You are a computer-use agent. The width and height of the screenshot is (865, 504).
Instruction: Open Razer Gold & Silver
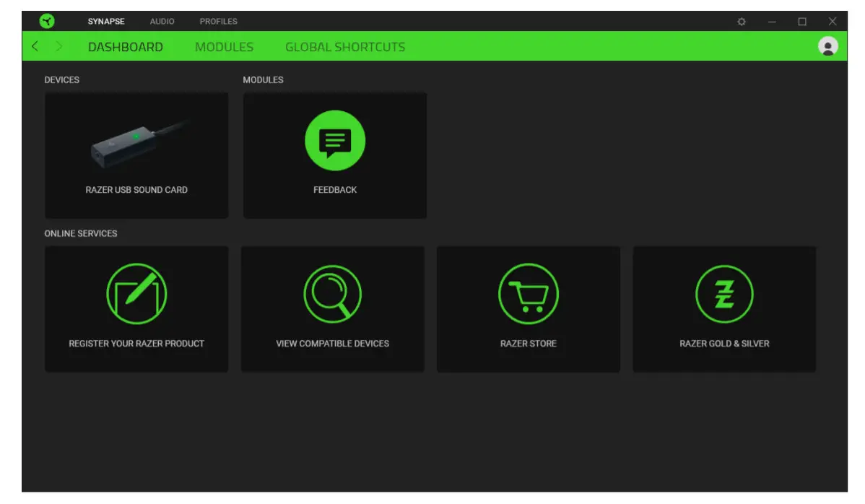point(724,309)
